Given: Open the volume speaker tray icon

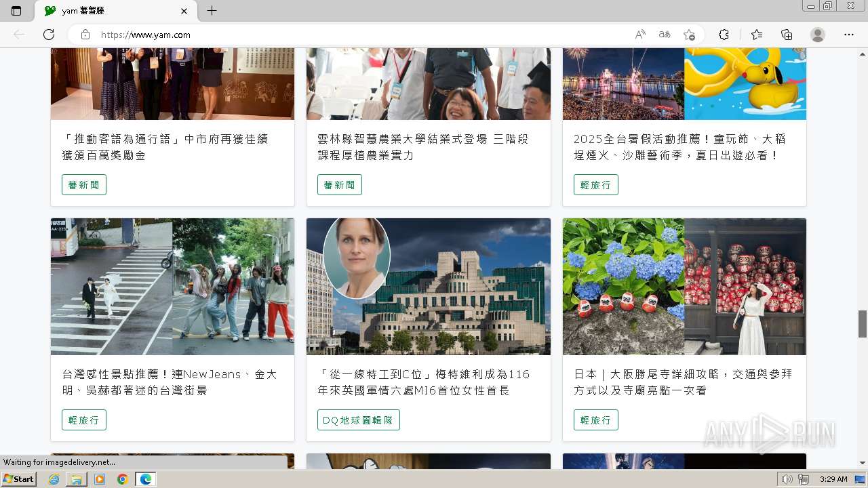Looking at the screenshot, I should [787, 479].
